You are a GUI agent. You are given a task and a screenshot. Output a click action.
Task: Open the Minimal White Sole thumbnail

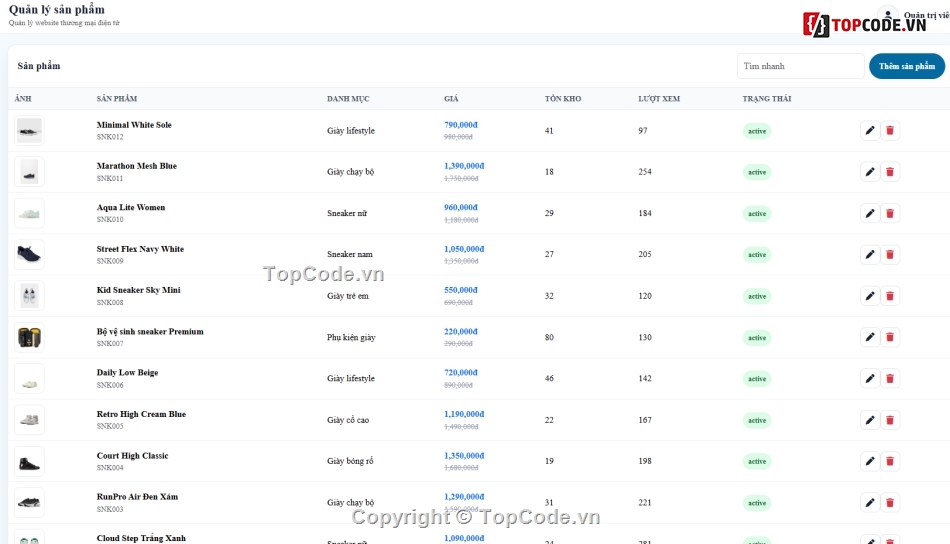pos(29,131)
